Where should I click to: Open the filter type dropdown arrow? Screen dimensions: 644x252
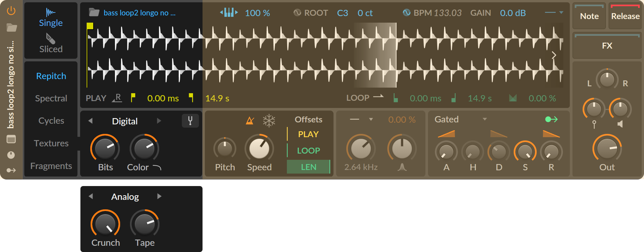(x=371, y=119)
